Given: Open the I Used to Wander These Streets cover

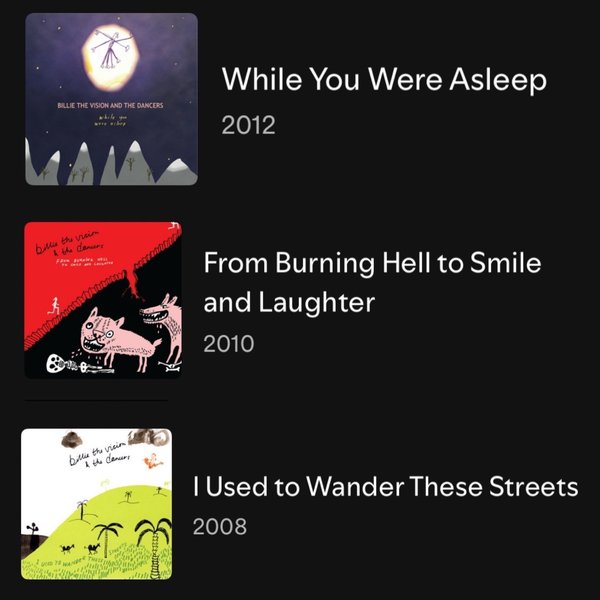Looking at the screenshot, I should 96,504.
